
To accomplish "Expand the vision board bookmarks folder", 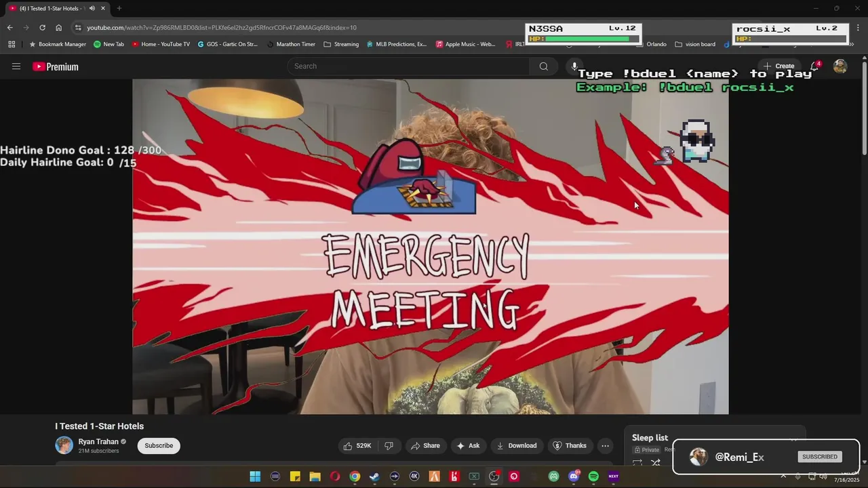I will click(x=695, y=44).
